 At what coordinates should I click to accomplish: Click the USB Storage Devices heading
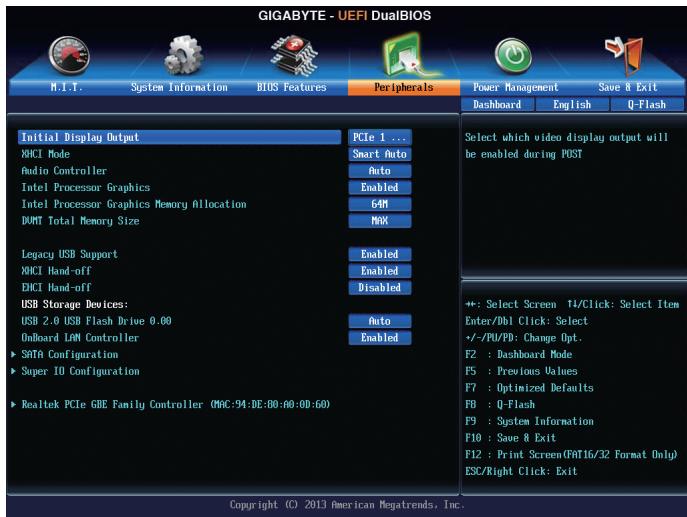point(74,304)
